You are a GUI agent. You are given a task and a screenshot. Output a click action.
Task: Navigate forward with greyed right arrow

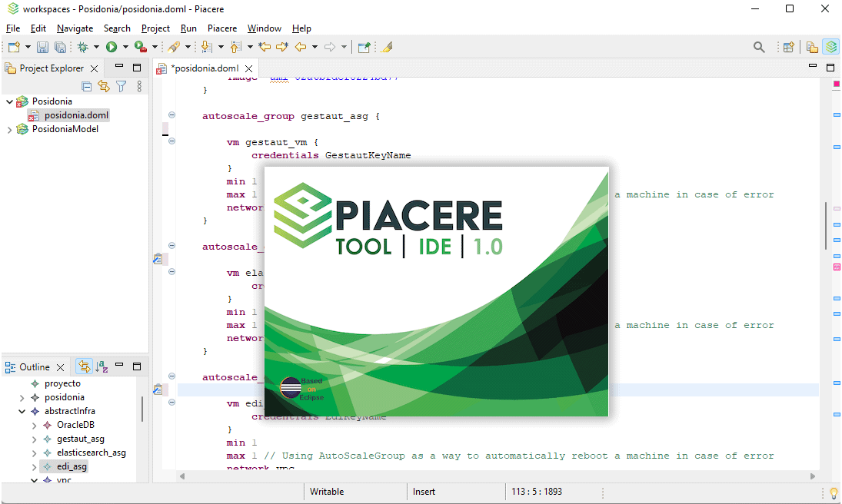tap(330, 47)
